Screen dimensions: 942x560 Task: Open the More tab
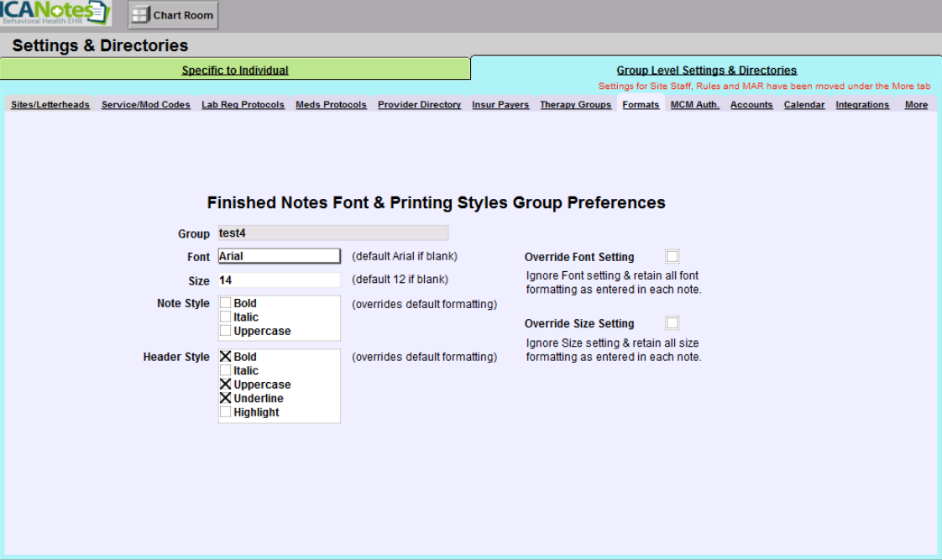click(916, 105)
